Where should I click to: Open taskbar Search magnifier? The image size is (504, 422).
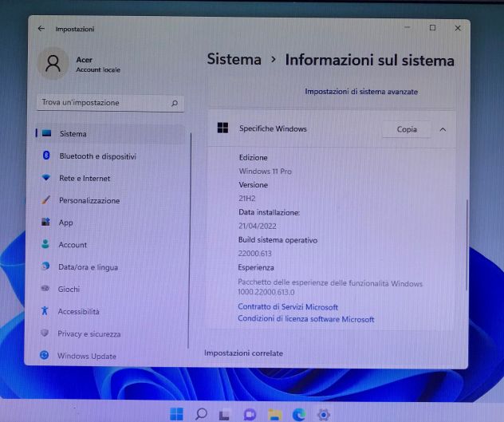[x=201, y=414]
